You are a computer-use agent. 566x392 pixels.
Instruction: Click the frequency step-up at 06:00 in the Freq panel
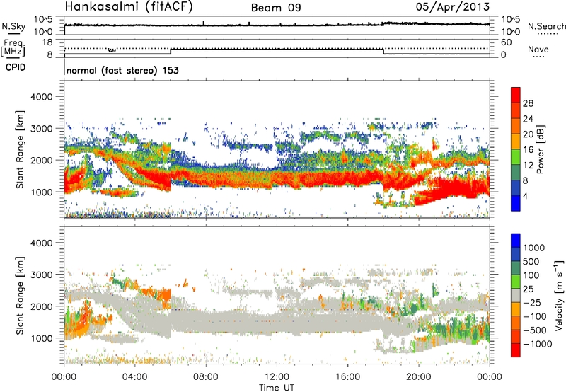171,52
